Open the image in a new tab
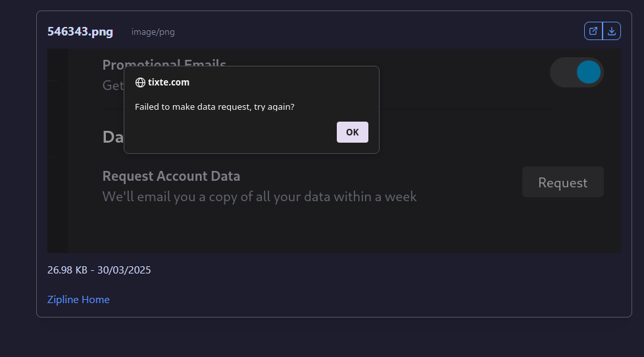 [x=593, y=31]
